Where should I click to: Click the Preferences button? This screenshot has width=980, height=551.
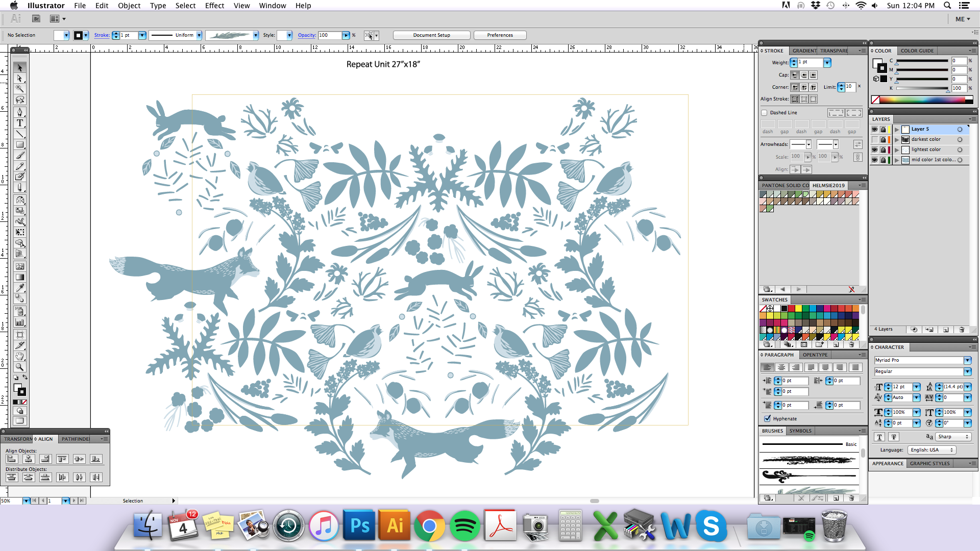[x=500, y=35]
